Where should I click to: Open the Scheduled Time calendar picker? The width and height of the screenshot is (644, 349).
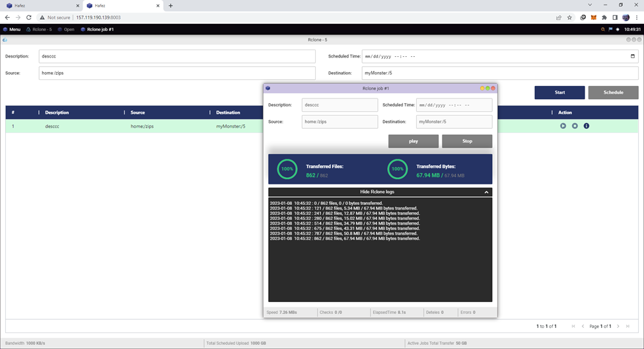(633, 56)
